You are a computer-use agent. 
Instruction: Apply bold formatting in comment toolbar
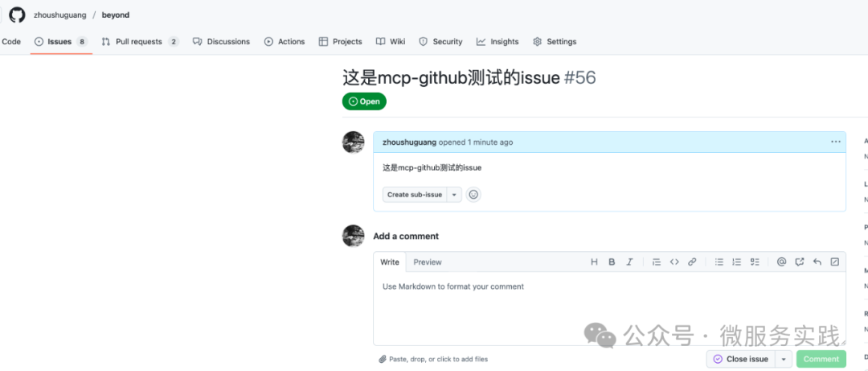point(612,262)
